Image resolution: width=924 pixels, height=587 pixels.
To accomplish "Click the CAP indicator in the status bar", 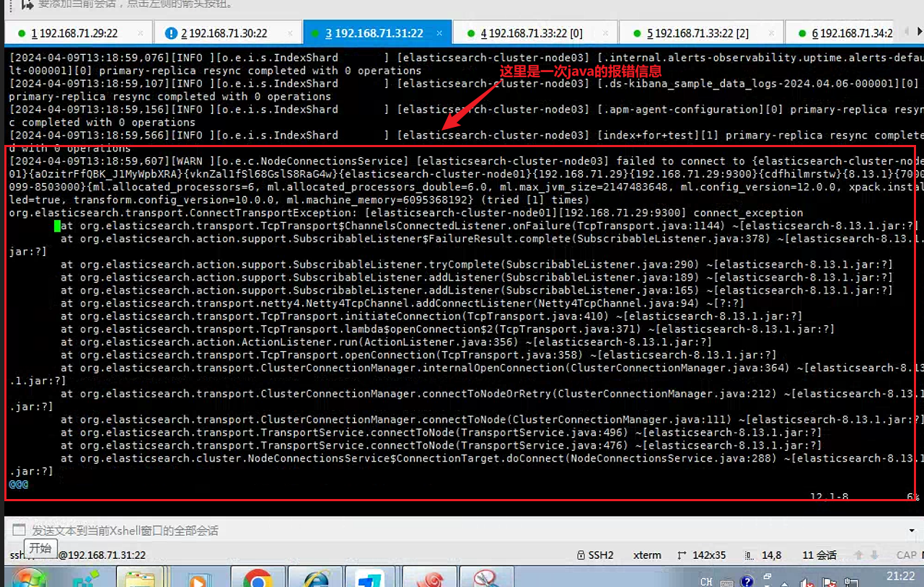I will [x=906, y=555].
